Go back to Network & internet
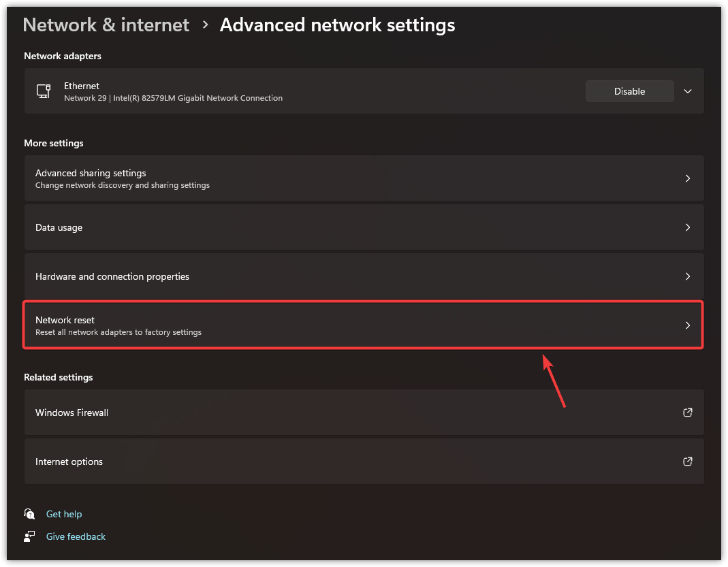This screenshot has height=567, width=728. coord(106,25)
